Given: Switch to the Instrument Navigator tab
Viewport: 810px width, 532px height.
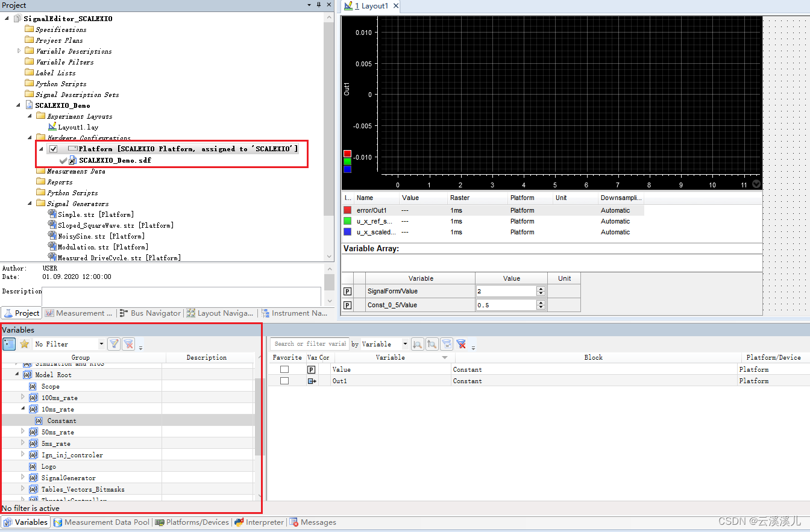Looking at the screenshot, I should (294, 313).
